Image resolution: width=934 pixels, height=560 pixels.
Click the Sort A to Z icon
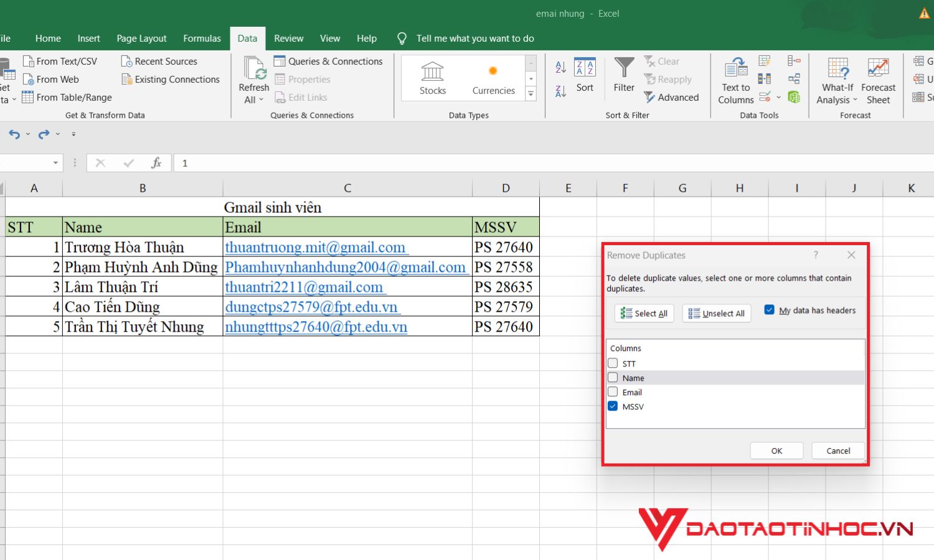click(560, 67)
